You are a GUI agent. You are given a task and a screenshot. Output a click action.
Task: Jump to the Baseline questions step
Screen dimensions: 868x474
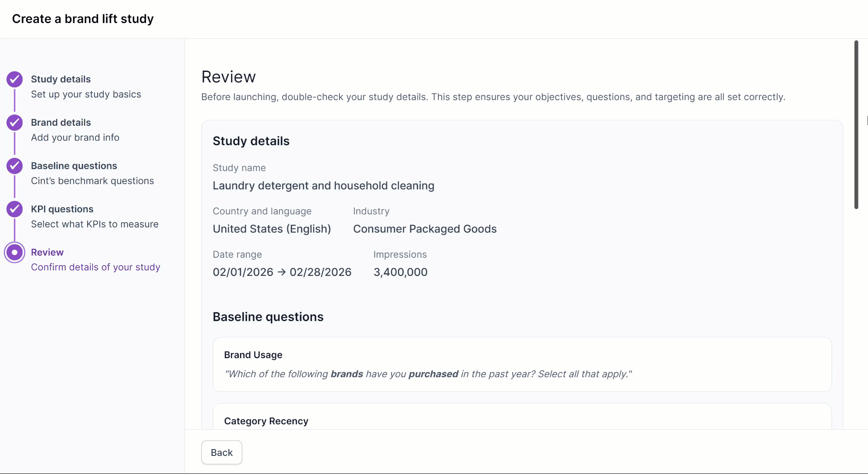[74, 166]
